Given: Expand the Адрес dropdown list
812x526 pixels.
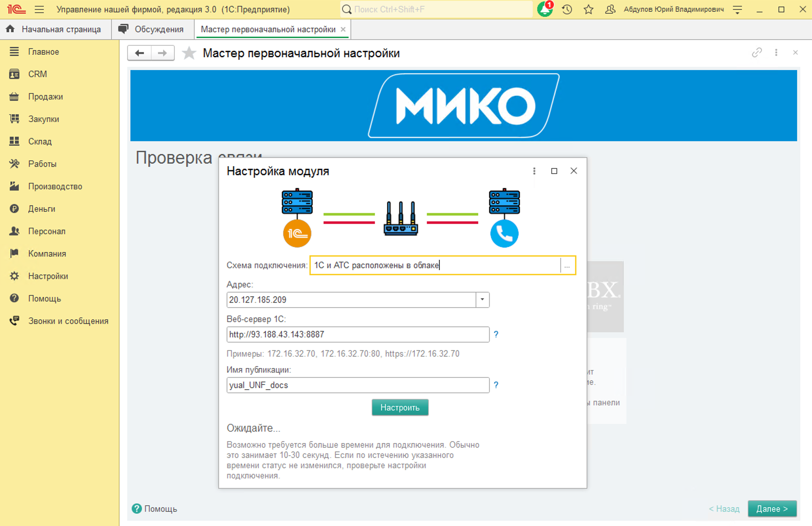Looking at the screenshot, I should pyautogui.click(x=482, y=300).
